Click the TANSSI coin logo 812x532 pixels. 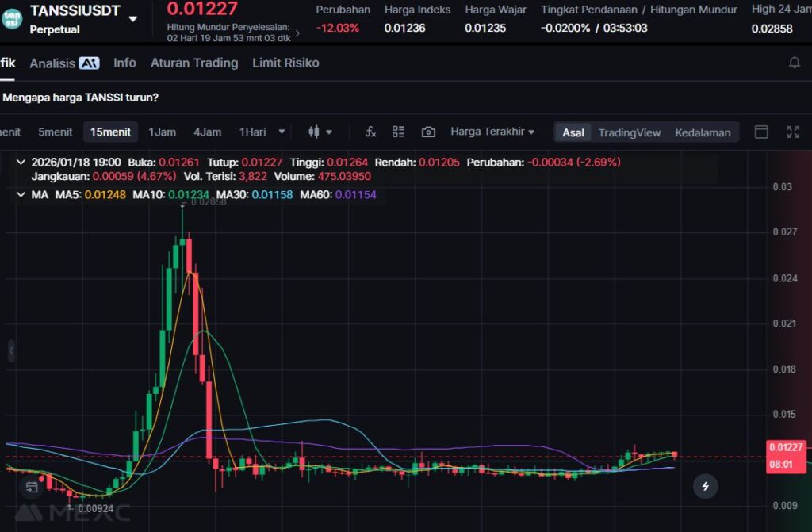pyautogui.click(x=12, y=17)
